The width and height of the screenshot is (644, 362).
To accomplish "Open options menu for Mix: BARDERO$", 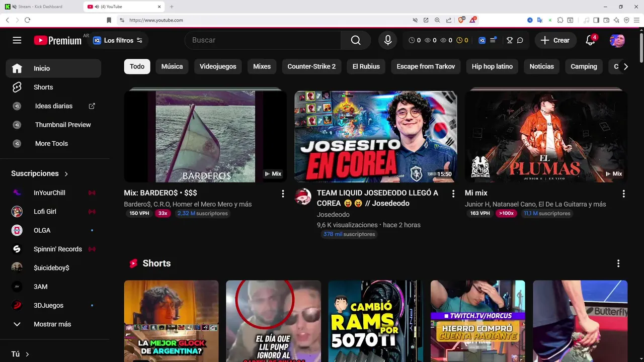I will point(283,194).
